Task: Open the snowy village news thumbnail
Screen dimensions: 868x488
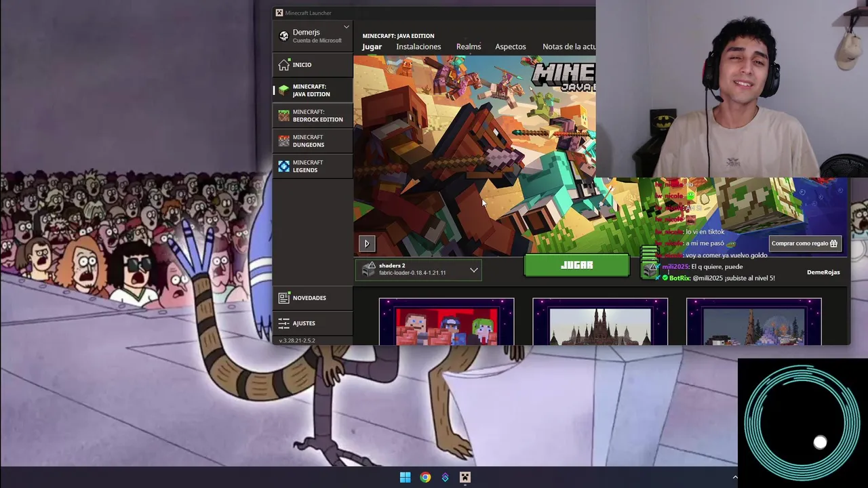Action: (x=753, y=322)
